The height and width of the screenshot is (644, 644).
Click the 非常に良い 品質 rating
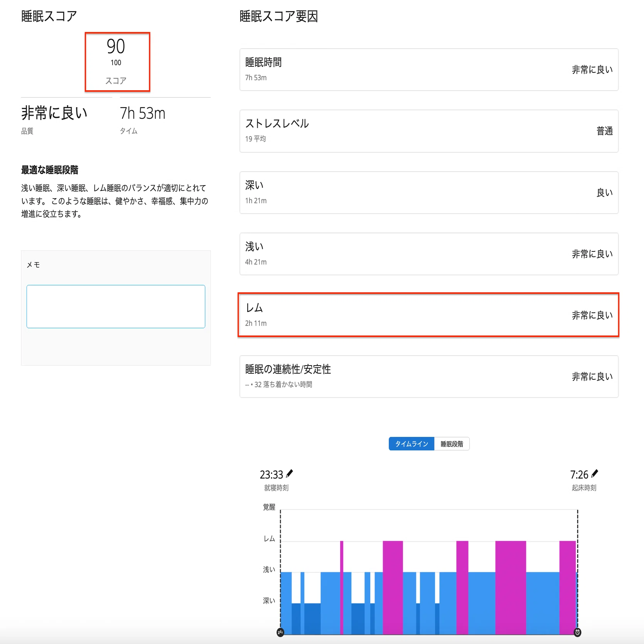(54, 113)
